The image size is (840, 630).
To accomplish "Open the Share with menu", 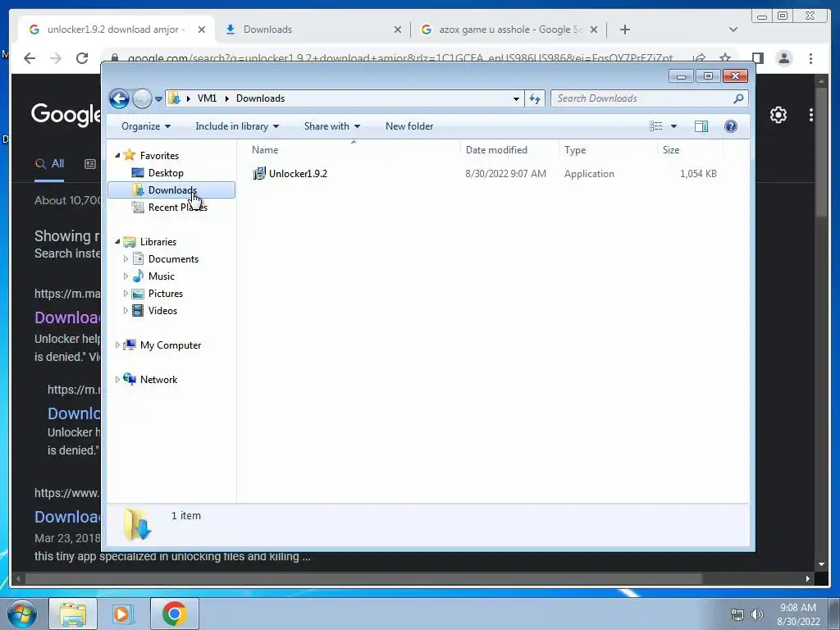I will click(x=332, y=126).
